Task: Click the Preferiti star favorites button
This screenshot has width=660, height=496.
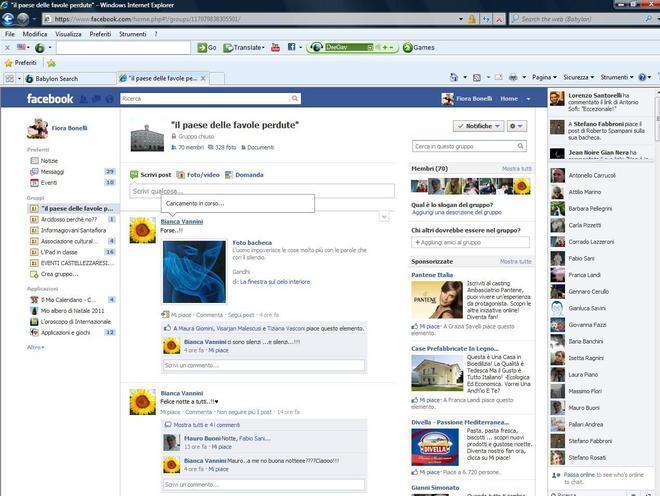Action: point(21,63)
